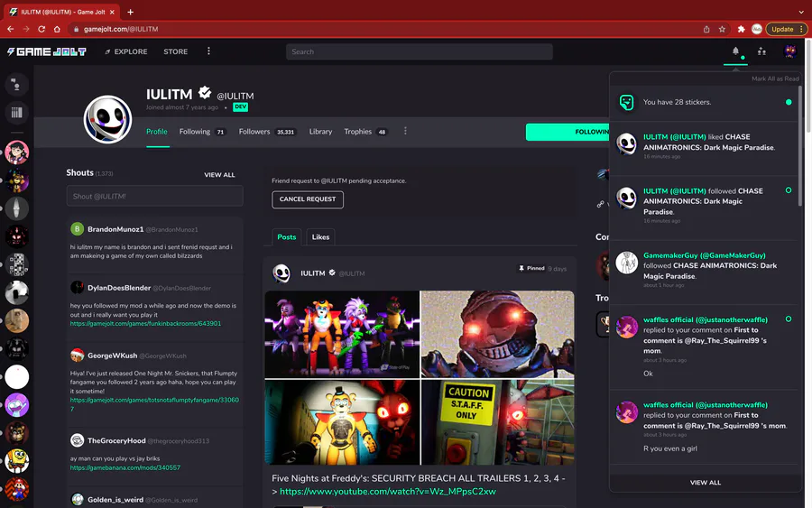Screen dimensions: 812x508
Task: Open the funkinbackrooms game link
Action: (145, 323)
